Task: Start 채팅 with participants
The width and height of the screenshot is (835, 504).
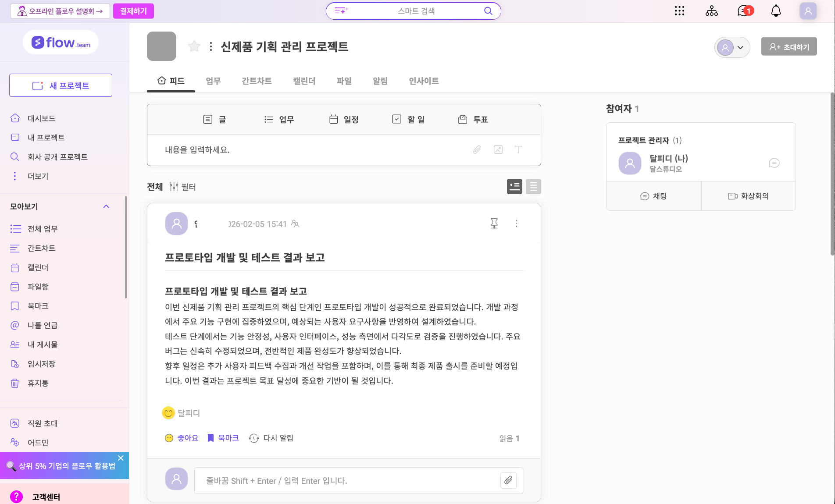Action: point(653,196)
